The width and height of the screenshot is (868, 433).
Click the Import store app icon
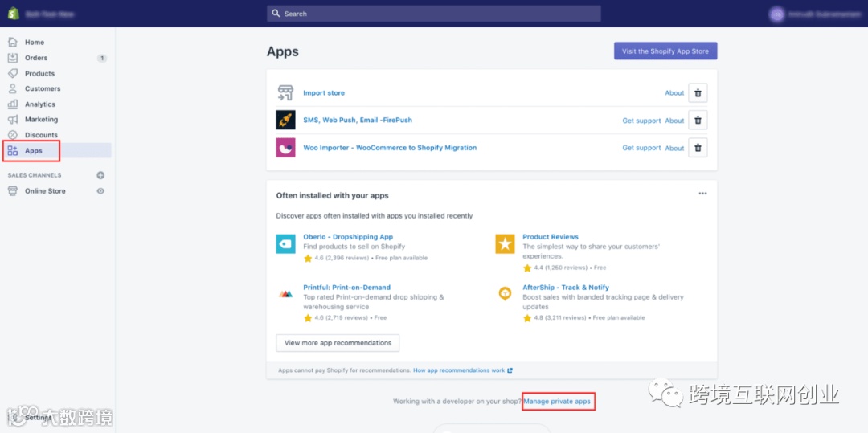tap(285, 93)
